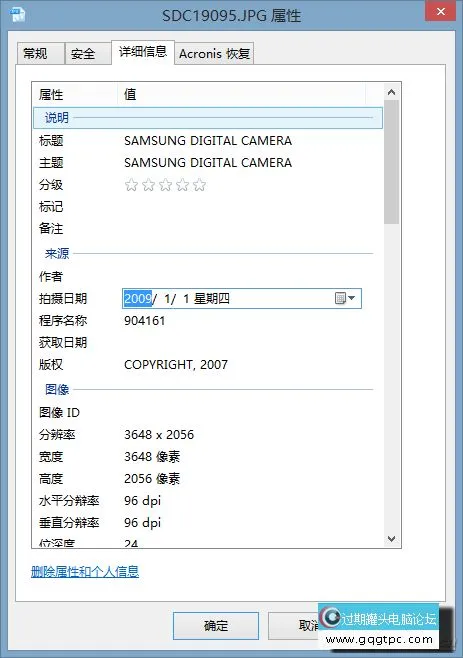Image resolution: width=463 pixels, height=658 pixels.
Task: Set rating to four stars
Action: click(183, 185)
